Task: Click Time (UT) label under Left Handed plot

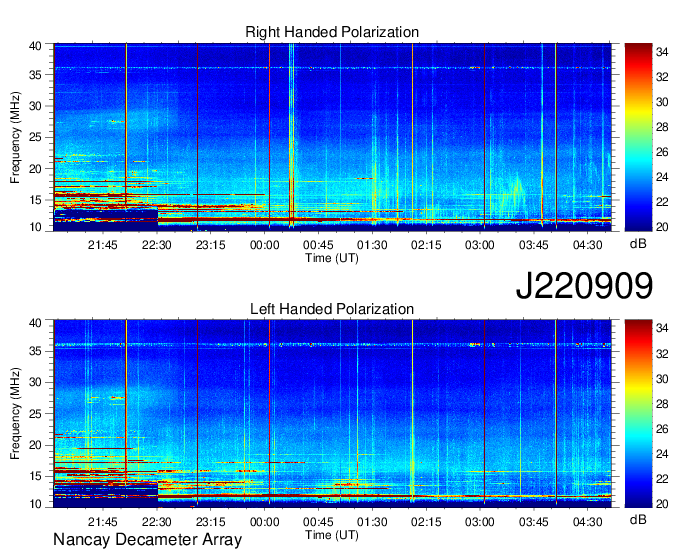Action: (x=332, y=535)
